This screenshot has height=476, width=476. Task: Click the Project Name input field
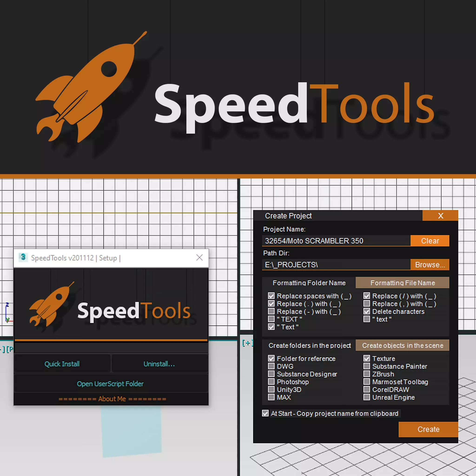click(x=336, y=241)
